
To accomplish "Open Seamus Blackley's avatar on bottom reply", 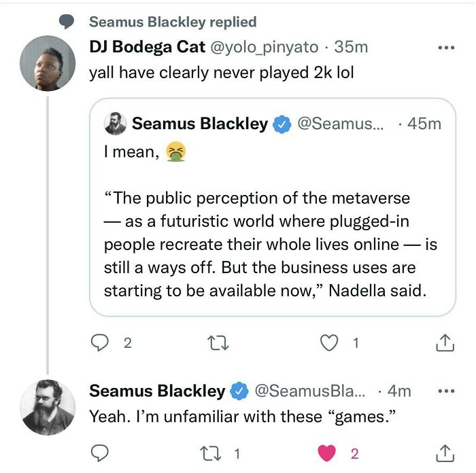I will click(47, 406).
